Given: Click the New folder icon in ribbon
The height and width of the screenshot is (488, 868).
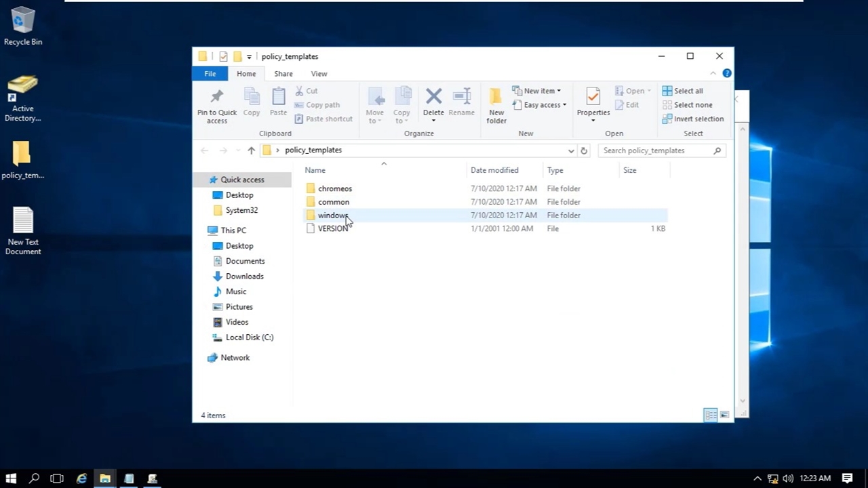Looking at the screenshot, I should click(496, 106).
